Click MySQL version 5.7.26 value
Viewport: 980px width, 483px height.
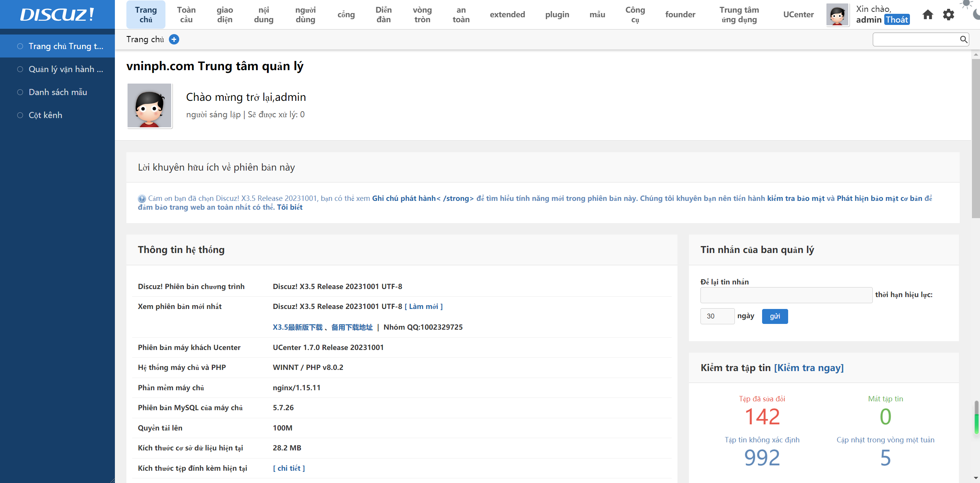point(283,407)
